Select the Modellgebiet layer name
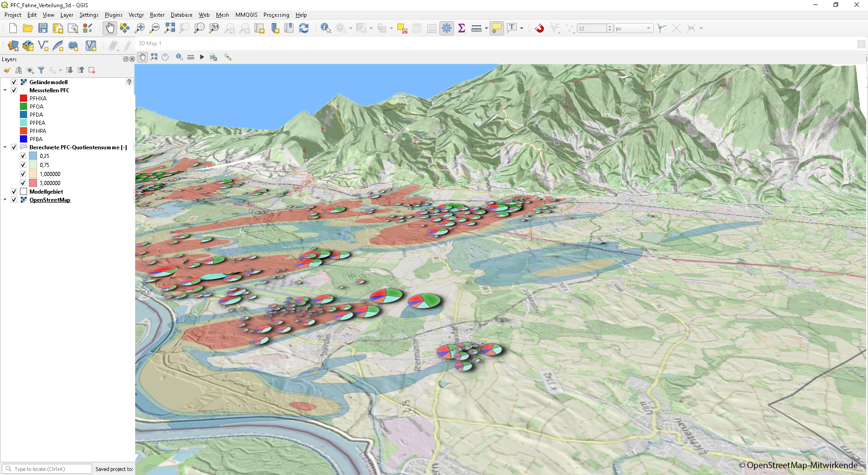 (46, 191)
